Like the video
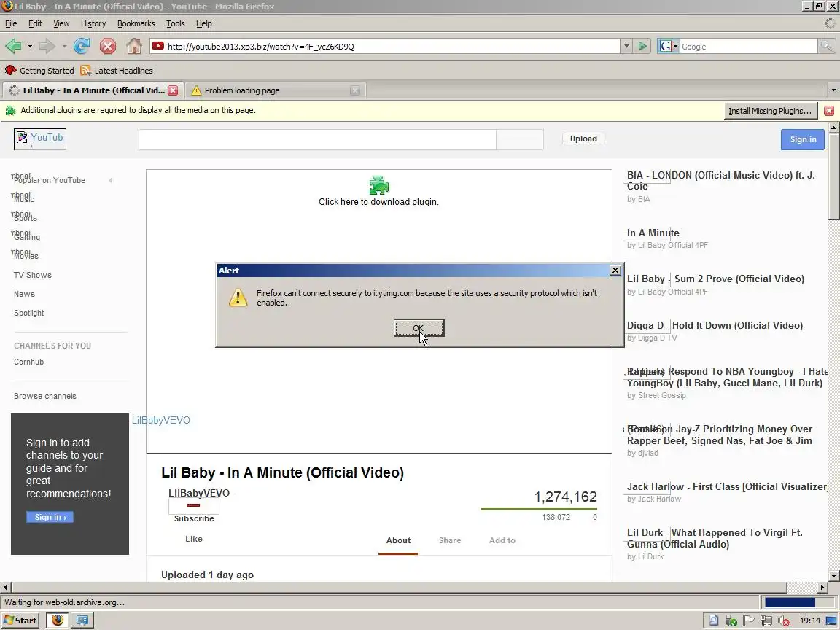 193,539
